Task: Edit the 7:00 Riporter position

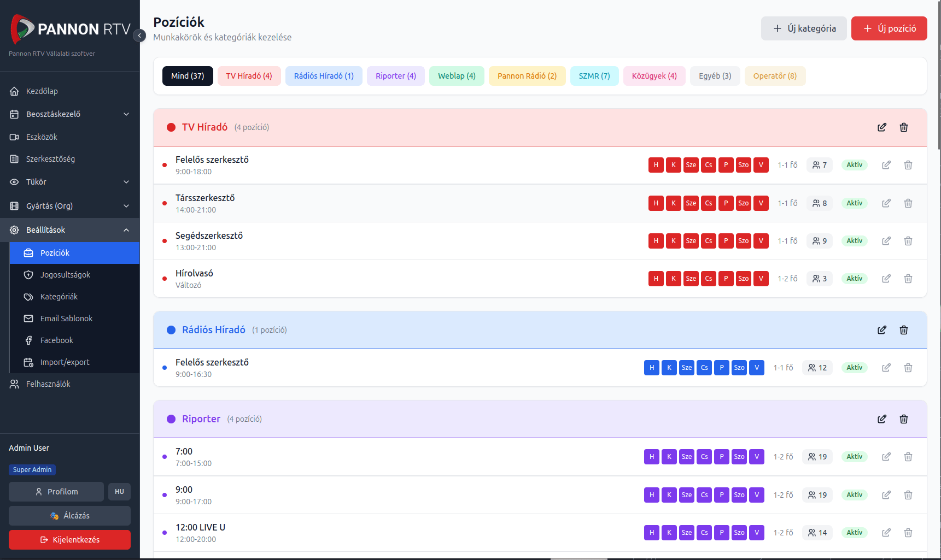Action: point(886,457)
